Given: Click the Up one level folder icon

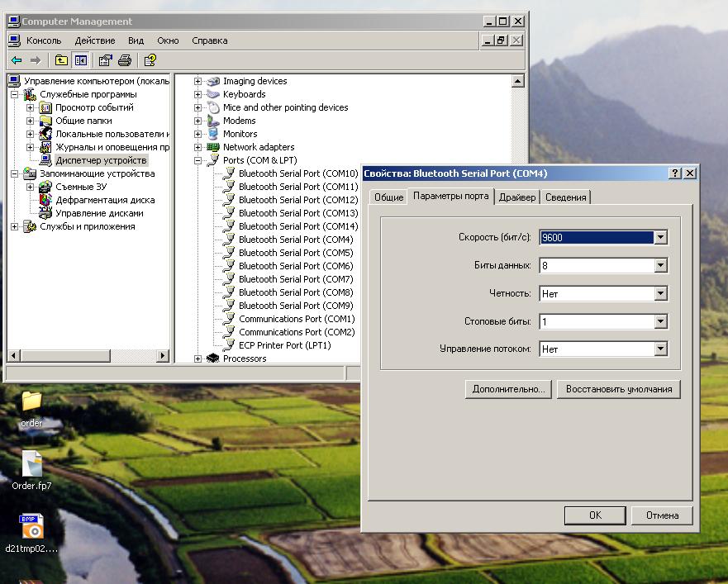Looking at the screenshot, I should [61, 60].
